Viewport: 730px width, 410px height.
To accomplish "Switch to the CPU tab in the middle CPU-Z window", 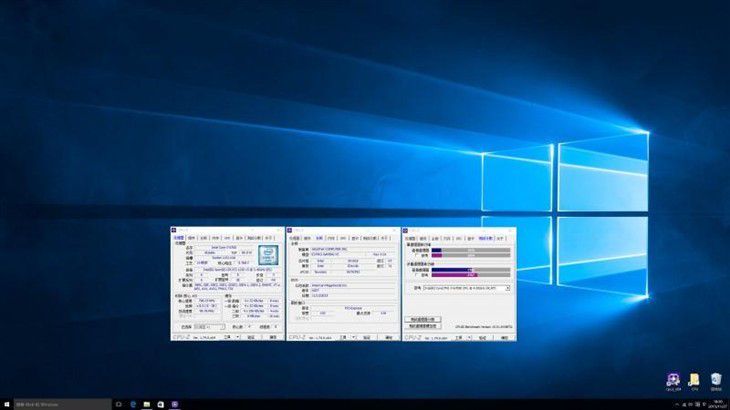I will point(294,238).
